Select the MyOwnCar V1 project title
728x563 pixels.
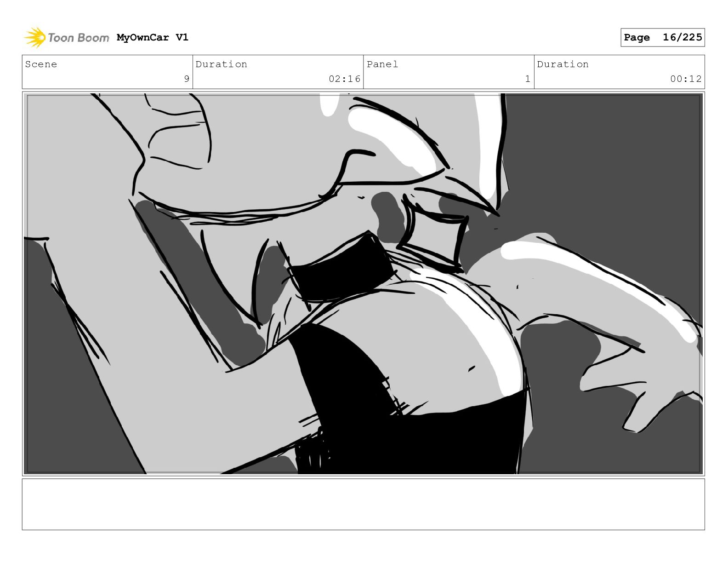[x=153, y=37]
